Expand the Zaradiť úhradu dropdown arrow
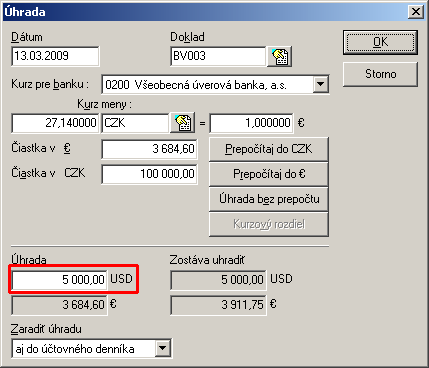 click(162, 349)
